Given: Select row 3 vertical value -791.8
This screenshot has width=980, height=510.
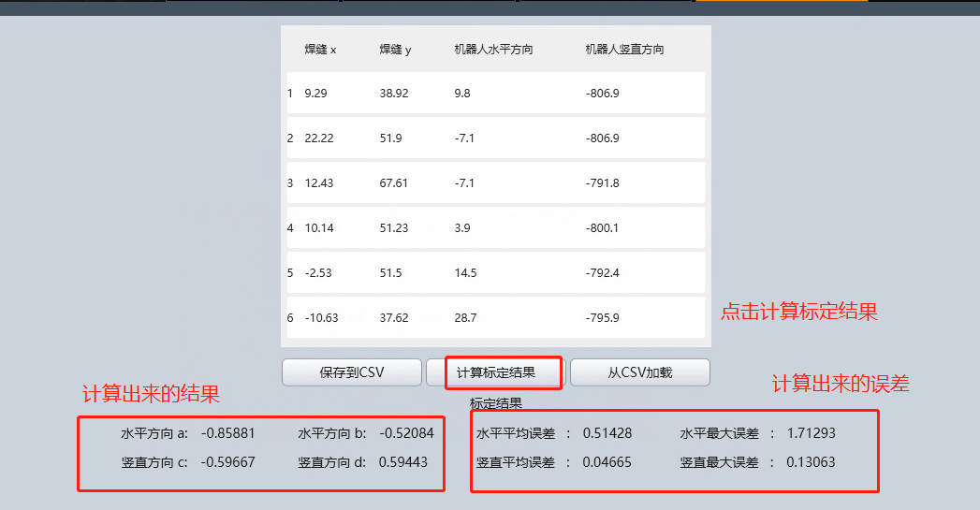Looking at the screenshot, I should tap(602, 183).
